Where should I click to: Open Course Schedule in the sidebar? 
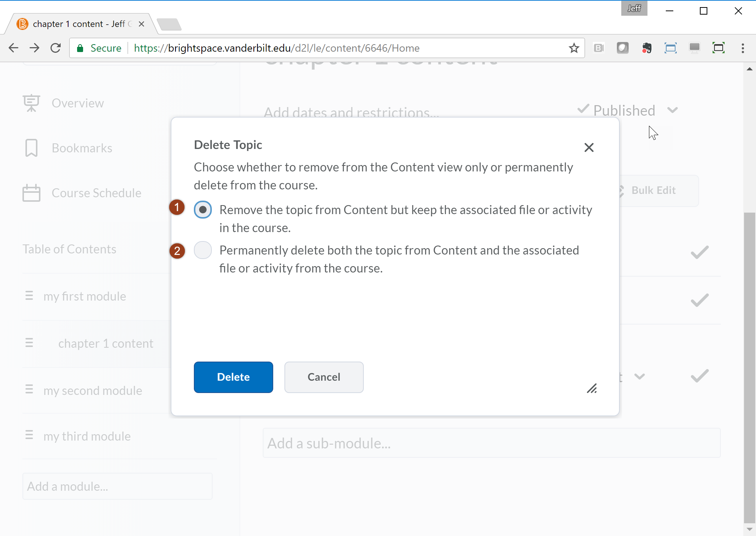point(97,193)
